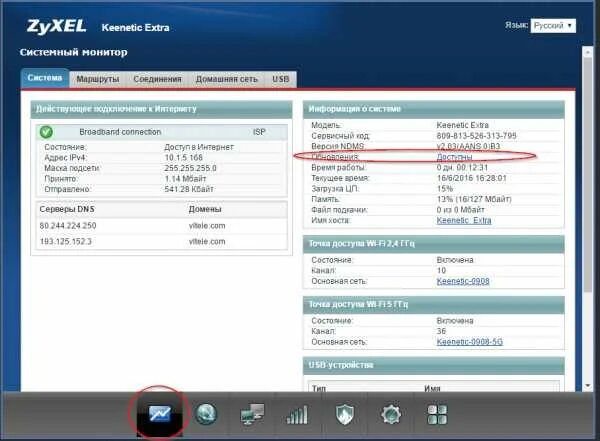Click the ZyXEL logo
Image resolution: width=600 pixels, height=441 pixels.
point(57,26)
